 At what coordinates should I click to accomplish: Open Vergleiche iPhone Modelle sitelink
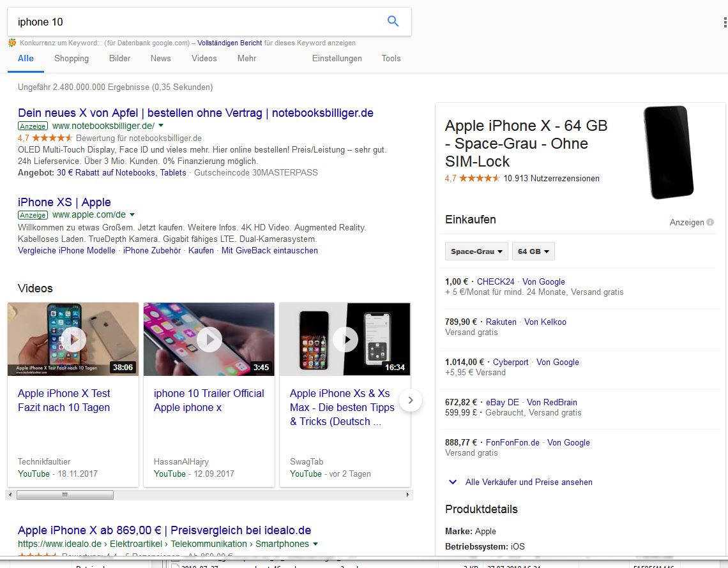tap(66, 251)
